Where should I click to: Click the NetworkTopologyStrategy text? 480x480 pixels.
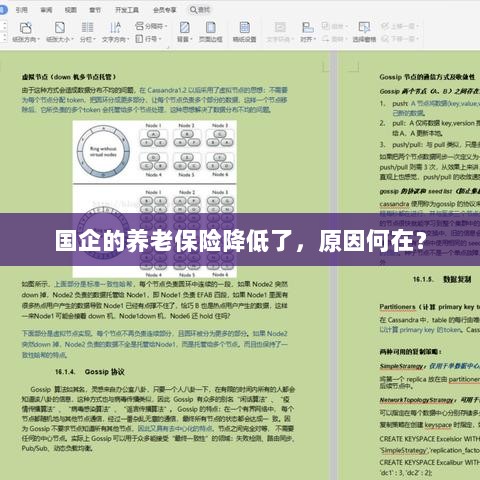click(416, 400)
